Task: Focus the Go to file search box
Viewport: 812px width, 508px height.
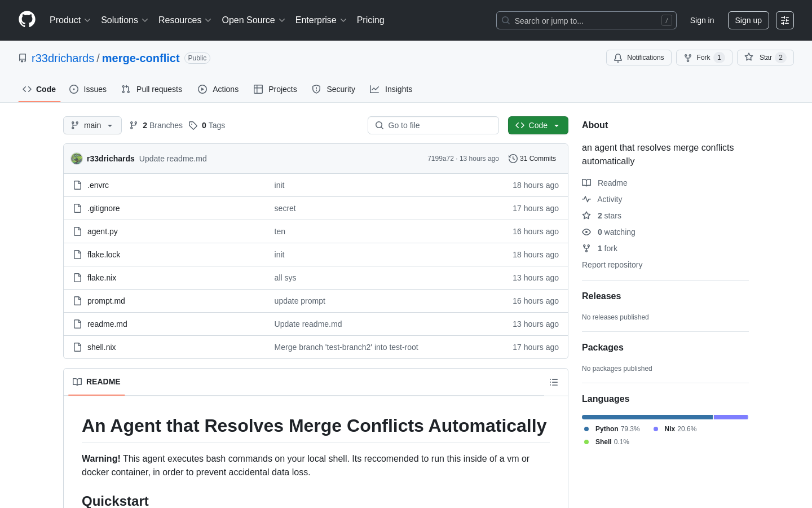Action: click(x=433, y=125)
